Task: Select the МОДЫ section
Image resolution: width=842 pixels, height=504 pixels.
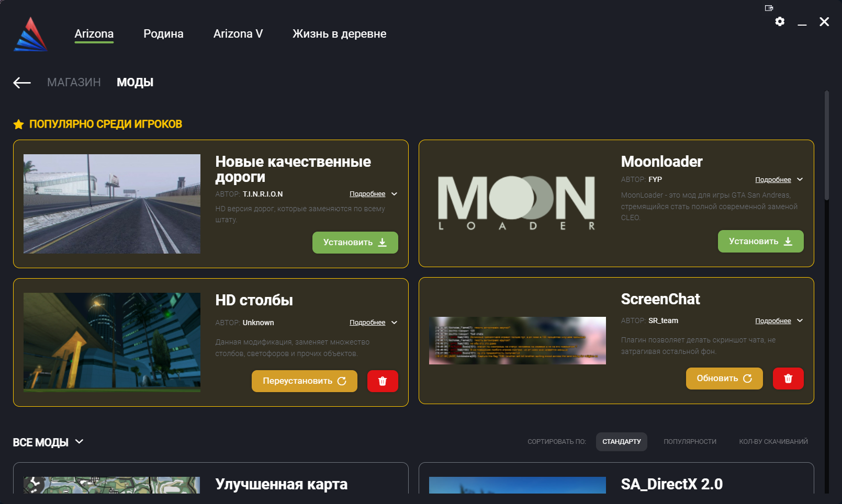Action: pos(135,83)
